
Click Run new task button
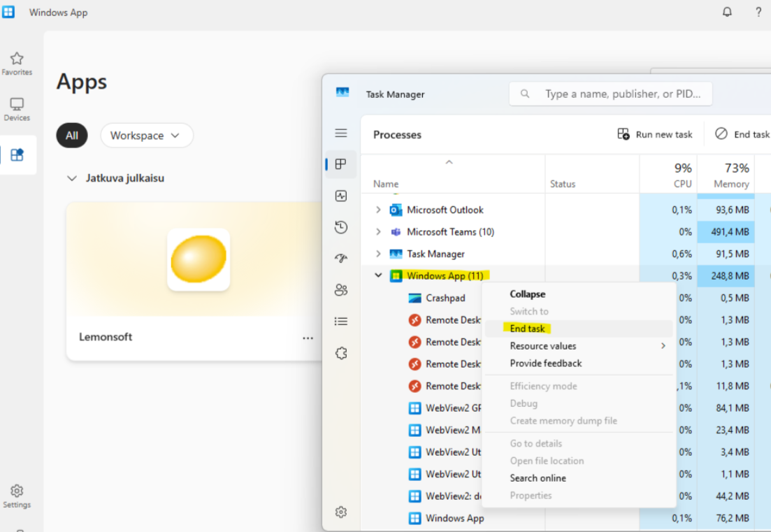[655, 134]
